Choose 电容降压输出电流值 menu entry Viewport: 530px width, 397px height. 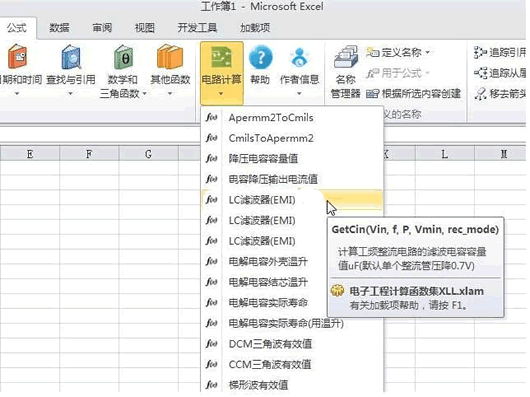point(292,179)
